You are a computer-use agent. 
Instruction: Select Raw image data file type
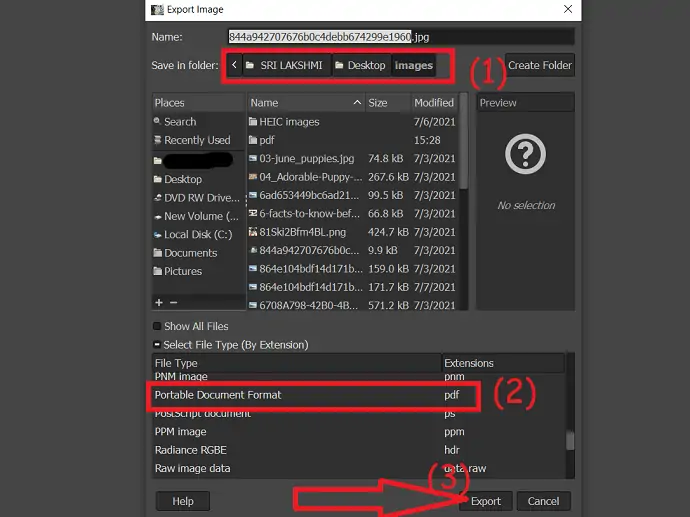(359, 468)
